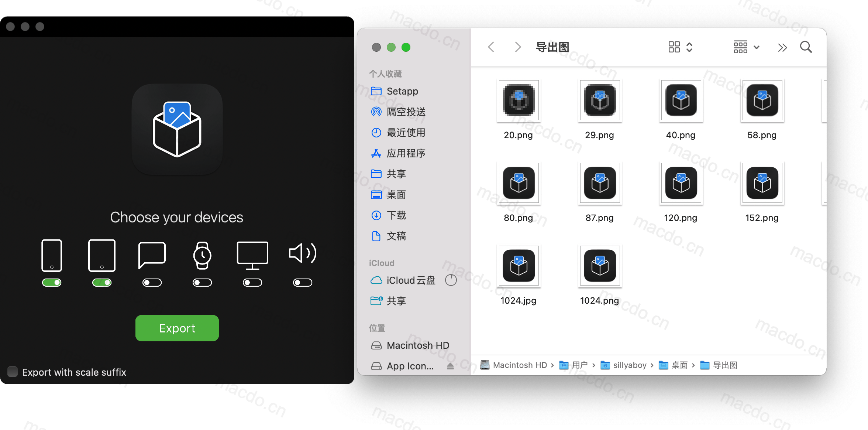Click 桌面 in path bar
The image size is (868, 430).
point(674,365)
